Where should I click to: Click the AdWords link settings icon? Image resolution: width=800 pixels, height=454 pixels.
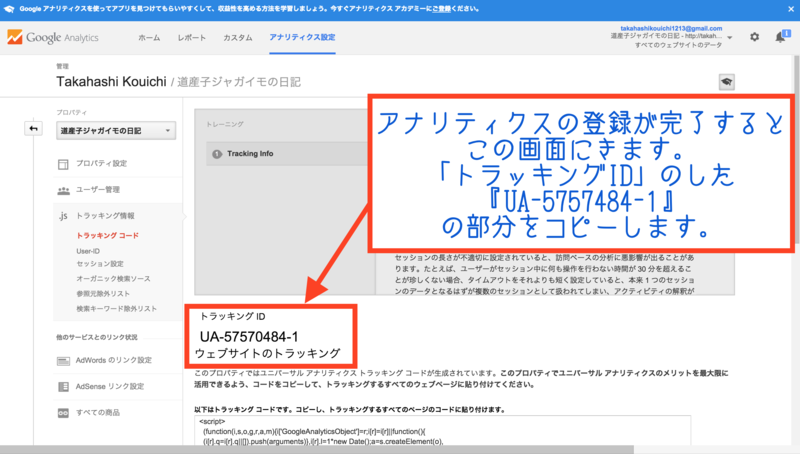tap(63, 361)
